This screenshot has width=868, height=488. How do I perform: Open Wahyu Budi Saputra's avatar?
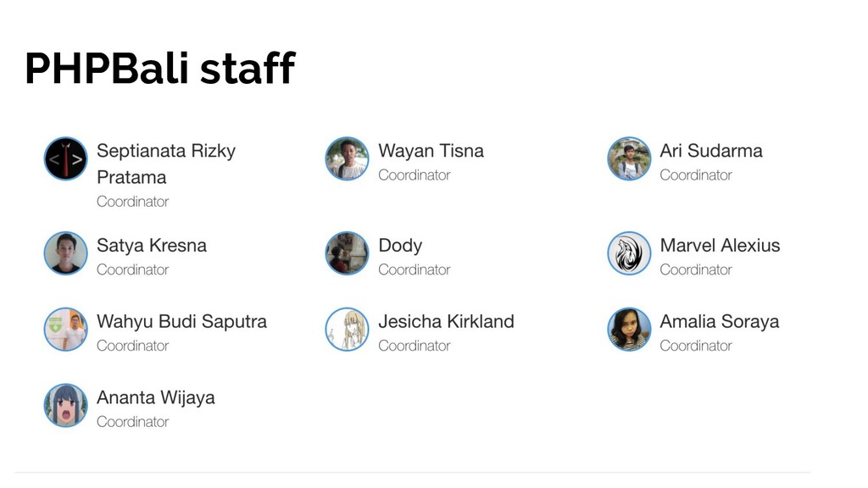coord(65,330)
